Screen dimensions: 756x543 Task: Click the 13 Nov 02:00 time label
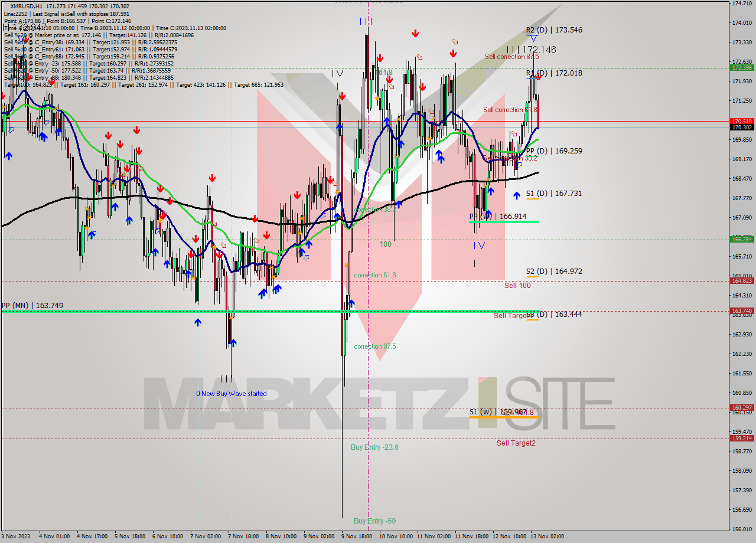click(x=548, y=537)
